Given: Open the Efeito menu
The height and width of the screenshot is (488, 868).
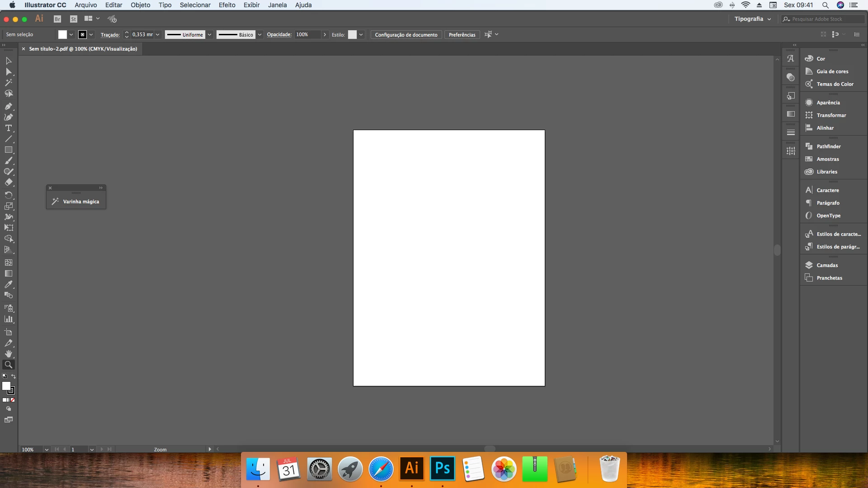Looking at the screenshot, I should click(x=227, y=5).
